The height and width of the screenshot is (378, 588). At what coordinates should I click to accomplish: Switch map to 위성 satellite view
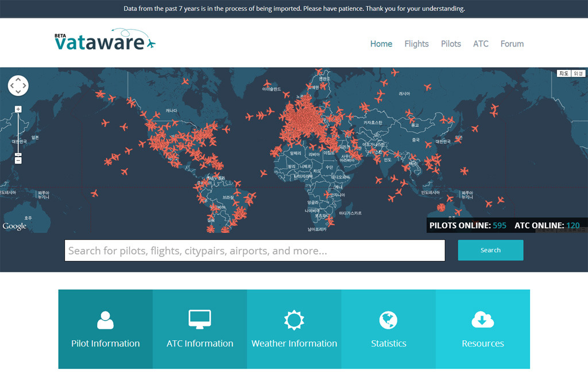click(578, 73)
